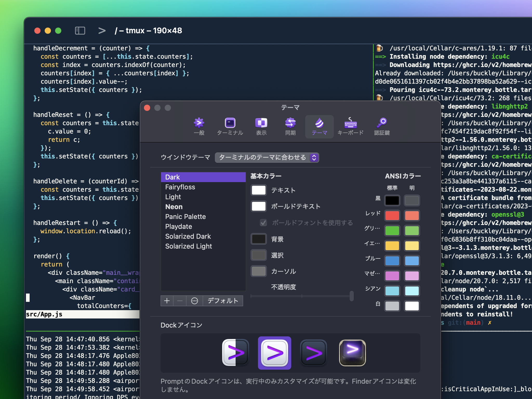Open the キーボード settings pane
This screenshot has width=532, height=399.
(x=350, y=127)
